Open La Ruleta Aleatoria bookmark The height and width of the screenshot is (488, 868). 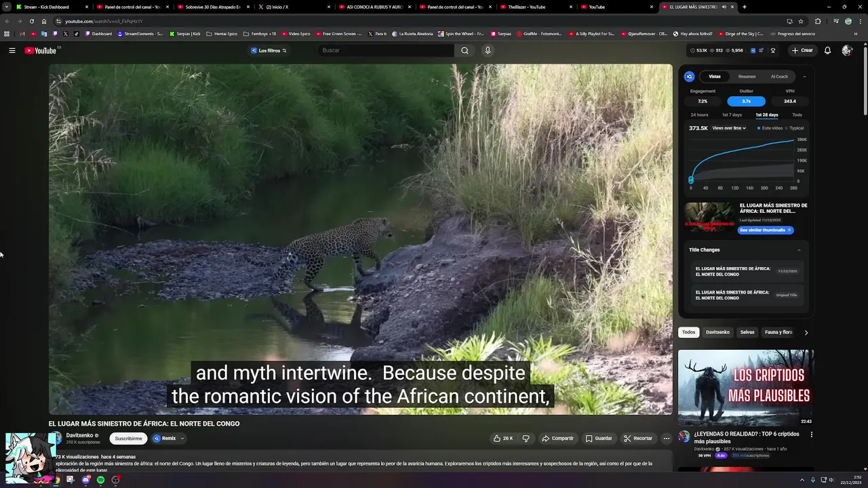pyautogui.click(x=412, y=33)
